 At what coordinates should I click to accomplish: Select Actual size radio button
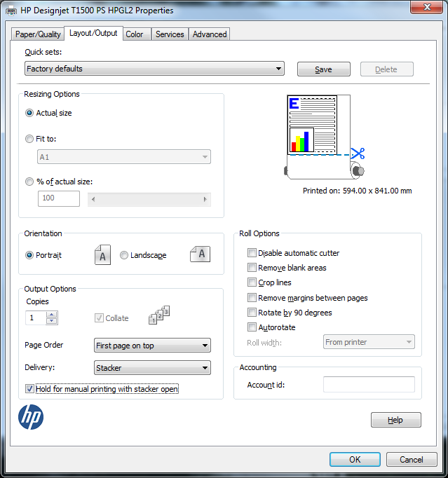[x=29, y=113]
